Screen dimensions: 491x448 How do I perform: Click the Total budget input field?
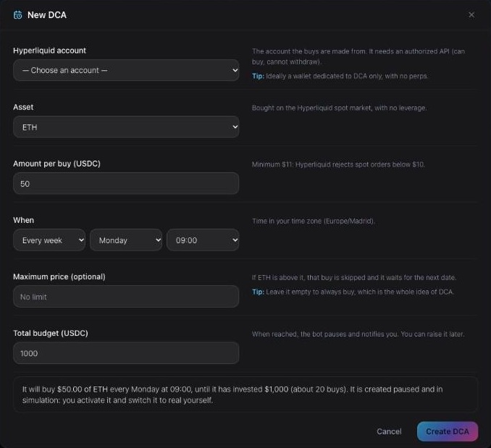click(x=126, y=353)
